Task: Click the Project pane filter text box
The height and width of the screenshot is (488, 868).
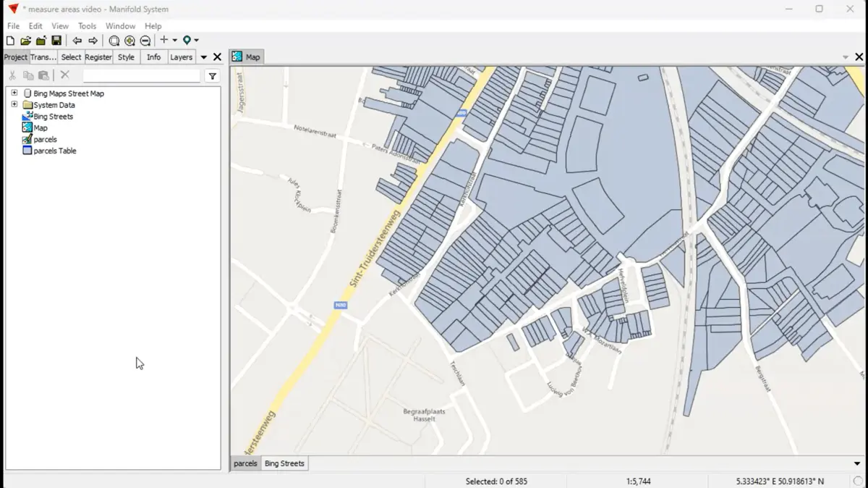Action: click(x=142, y=76)
